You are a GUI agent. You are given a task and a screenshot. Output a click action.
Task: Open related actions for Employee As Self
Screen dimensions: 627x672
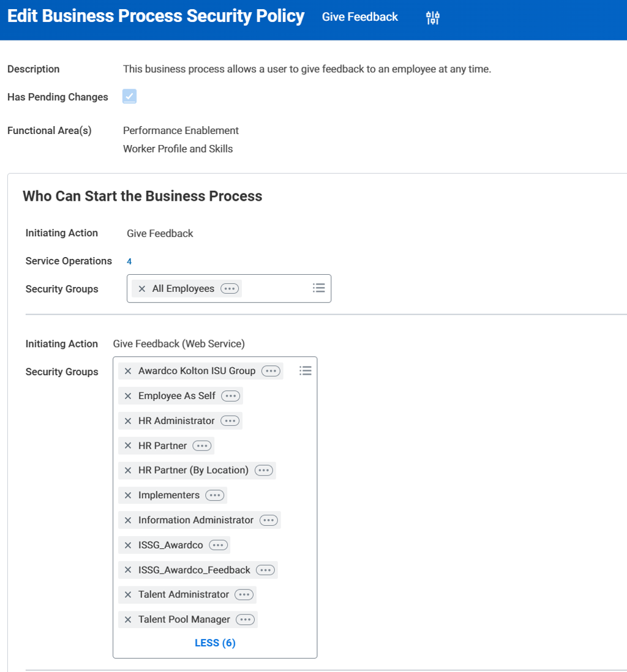[x=230, y=396]
